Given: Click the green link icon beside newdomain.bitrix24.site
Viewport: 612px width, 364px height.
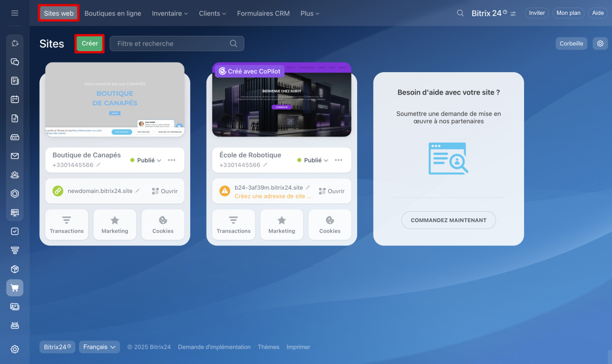Looking at the screenshot, I should point(58,191).
